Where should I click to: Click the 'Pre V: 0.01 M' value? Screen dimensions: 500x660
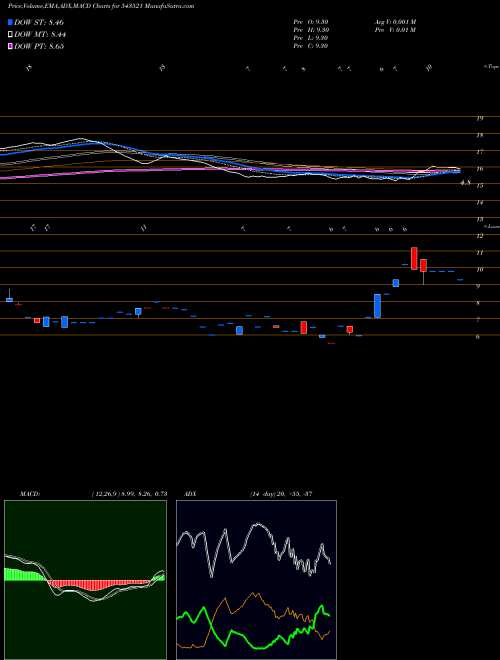point(395,30)
